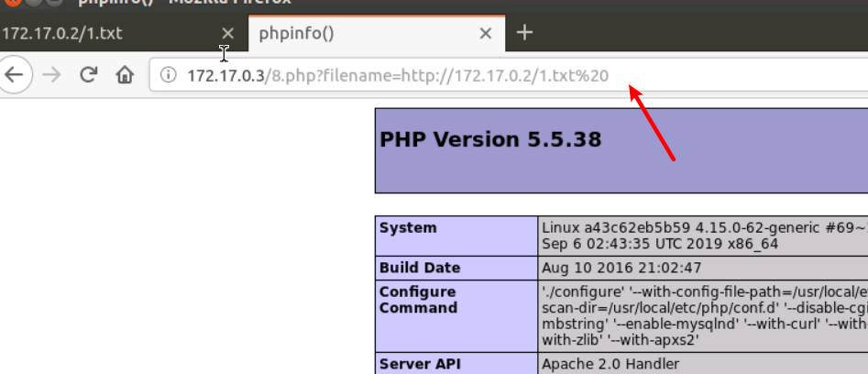
Task: Click the Apache 2.0 Handler value
Action: point(610,364)
